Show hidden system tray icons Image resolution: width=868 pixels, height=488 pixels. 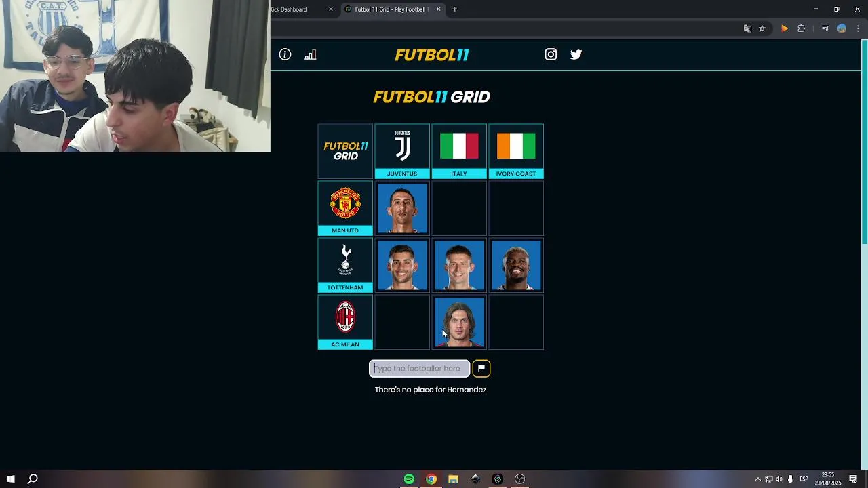(758, 479)
